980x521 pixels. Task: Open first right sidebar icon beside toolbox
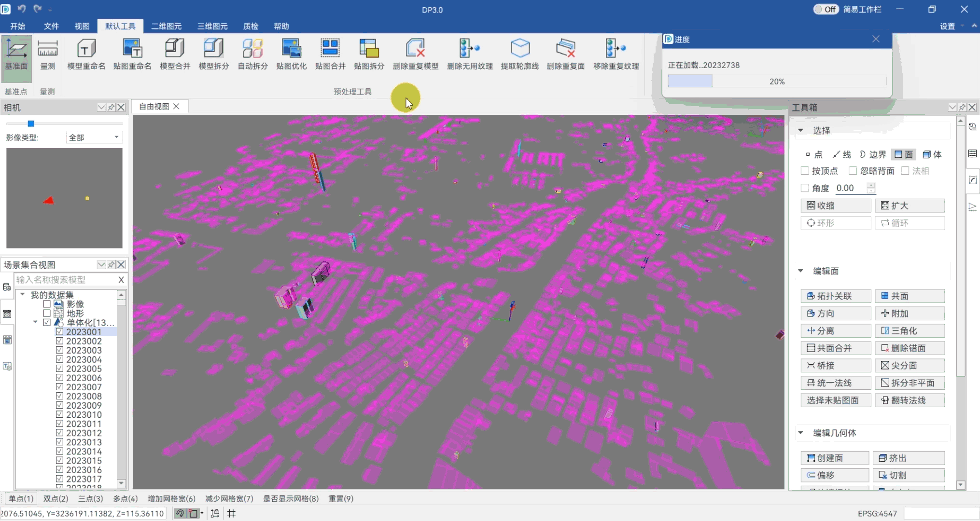click(x=972, y=127)
